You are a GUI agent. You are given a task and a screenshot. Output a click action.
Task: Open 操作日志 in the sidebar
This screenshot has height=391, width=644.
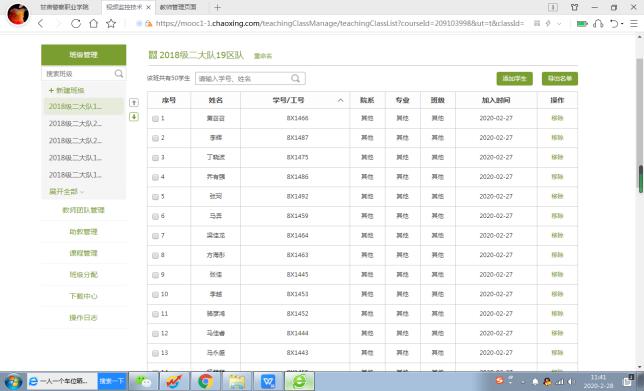pos(83,317)
